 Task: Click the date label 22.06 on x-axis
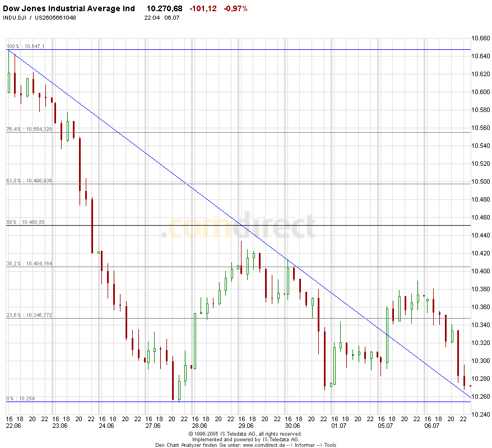click(13, 426)
